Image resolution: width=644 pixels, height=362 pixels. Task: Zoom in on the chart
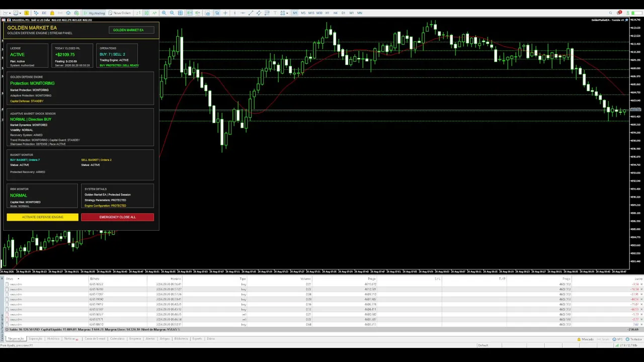click(x=164, y=13)
